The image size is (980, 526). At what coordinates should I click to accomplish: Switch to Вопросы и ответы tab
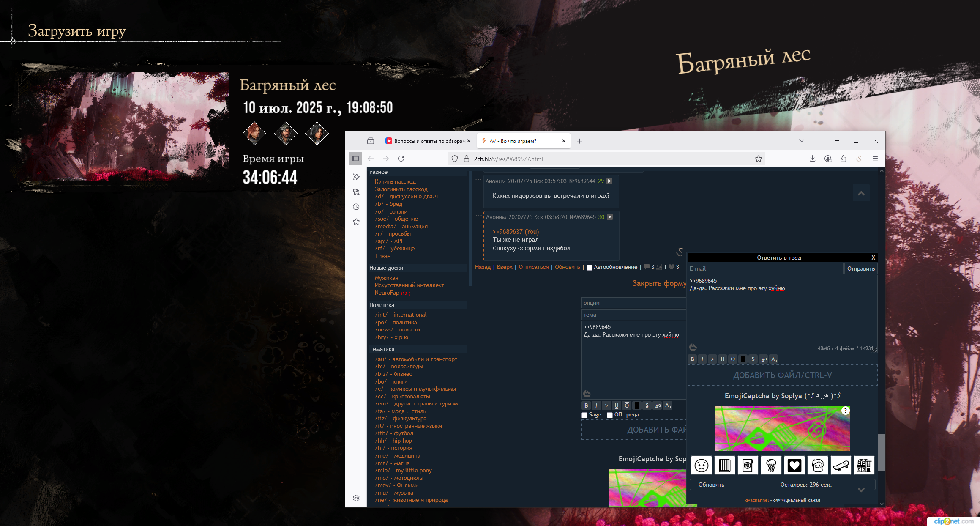[x=427, y=141]
